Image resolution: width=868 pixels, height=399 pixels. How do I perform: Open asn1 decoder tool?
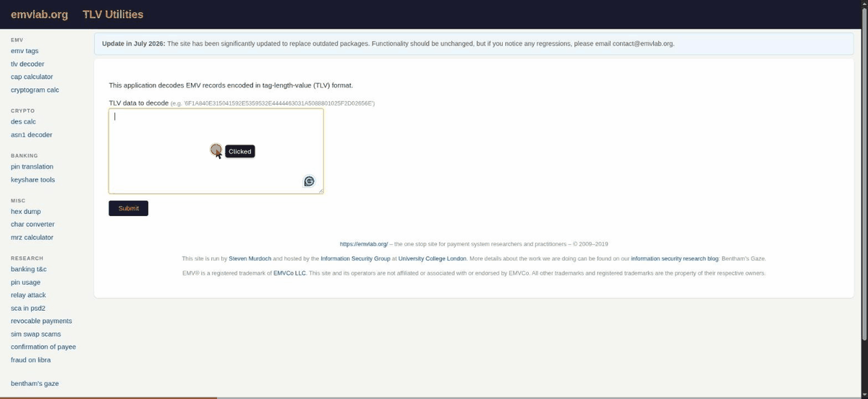(x=32, y=135)
